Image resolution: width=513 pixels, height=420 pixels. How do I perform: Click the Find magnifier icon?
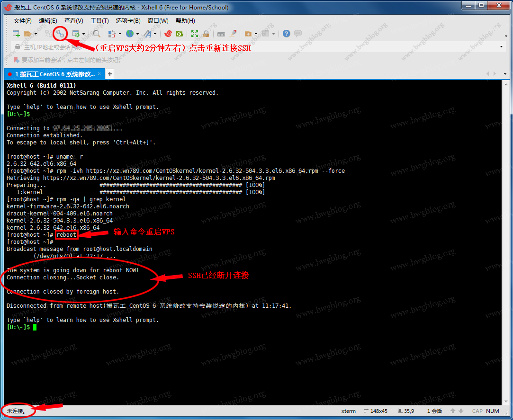tap(97, 33)
